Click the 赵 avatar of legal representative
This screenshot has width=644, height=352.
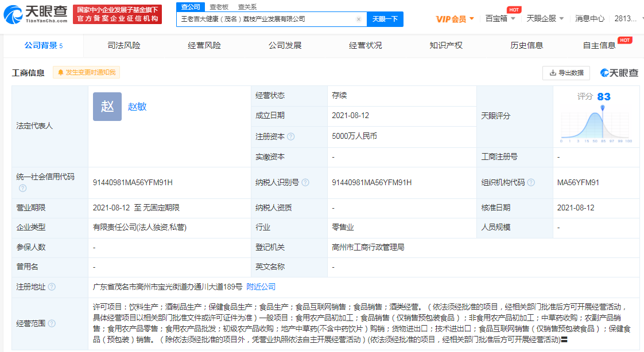point(107,107)
